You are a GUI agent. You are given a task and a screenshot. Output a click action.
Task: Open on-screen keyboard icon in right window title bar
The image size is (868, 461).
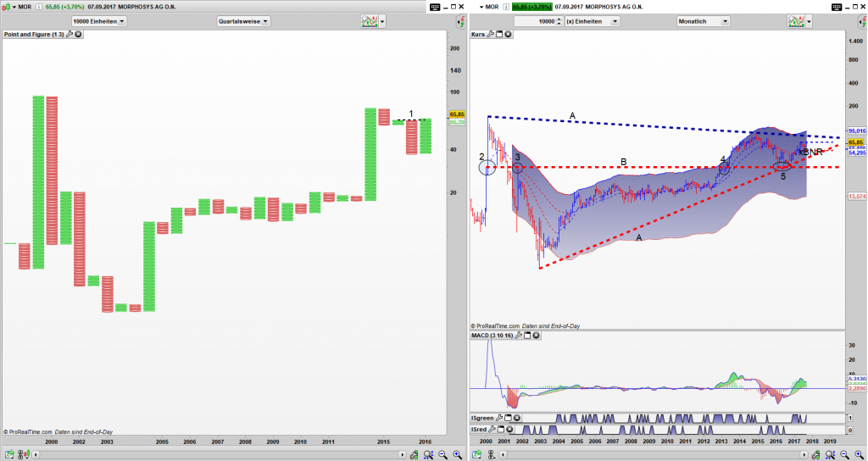click(x=838, y=7)
